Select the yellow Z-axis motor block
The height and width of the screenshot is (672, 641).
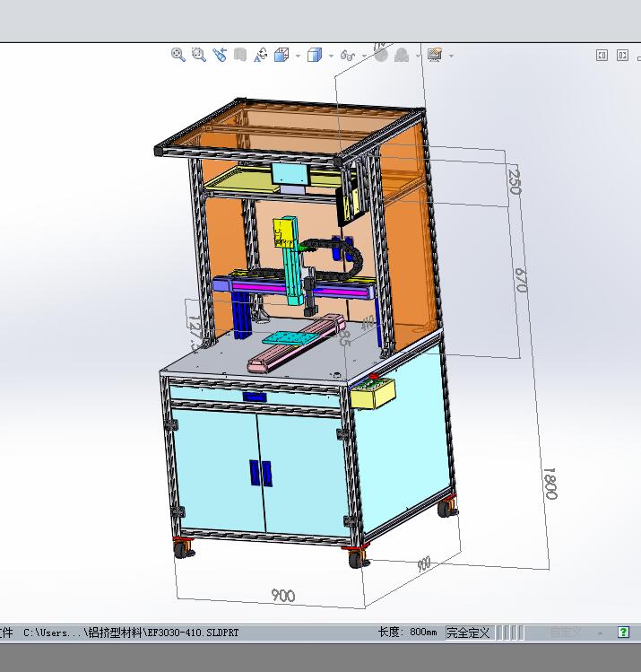(x=284, y=231)
